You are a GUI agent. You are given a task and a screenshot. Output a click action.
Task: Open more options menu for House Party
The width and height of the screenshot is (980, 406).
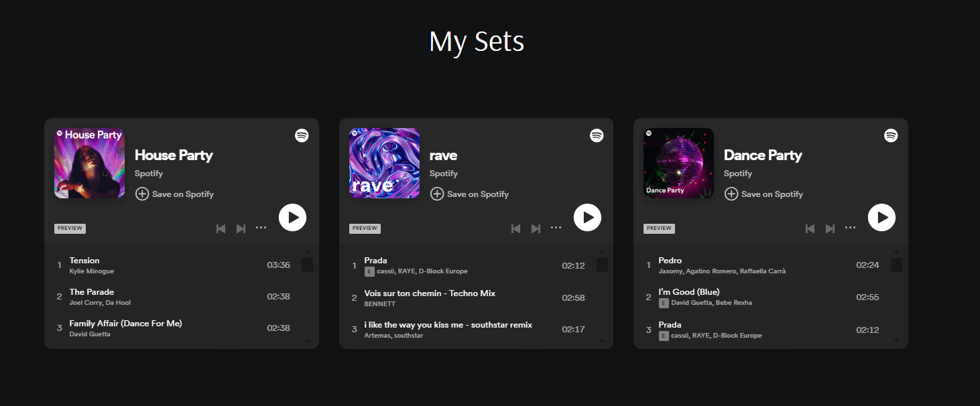pyautogui.click(x=261, y=228)
